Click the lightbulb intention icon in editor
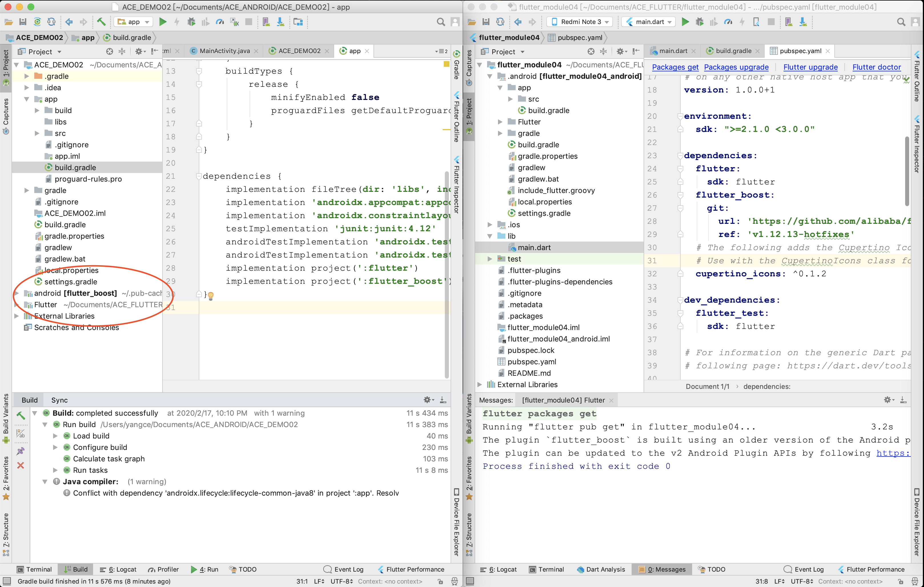This screenshot has height=587, width=924. pyautogui.click(x=211, y=295)
